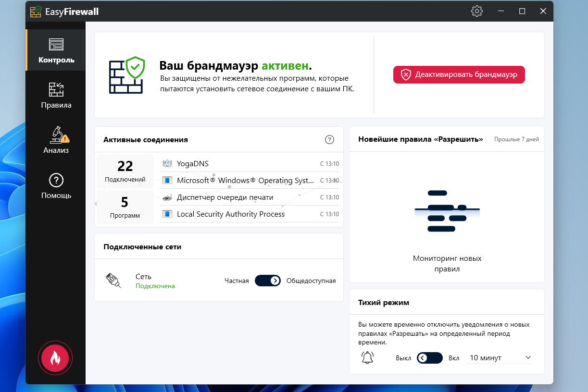The height and width of the screenshot is (392, 588).
Task: Toggle network between Частная and Общедоступная
Action: pyautogui.click(x=267, y=281)
